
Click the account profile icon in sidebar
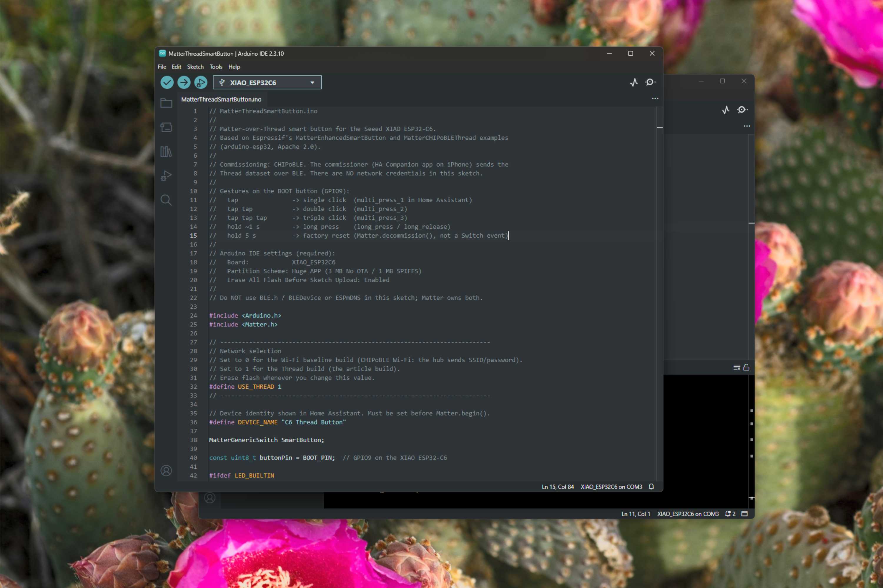click(166, 471)
